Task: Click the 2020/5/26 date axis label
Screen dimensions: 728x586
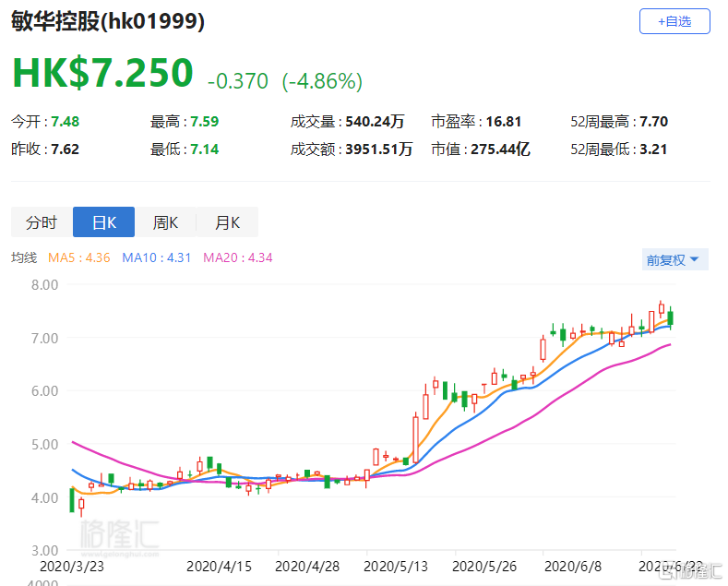Action: click(484, 567)
